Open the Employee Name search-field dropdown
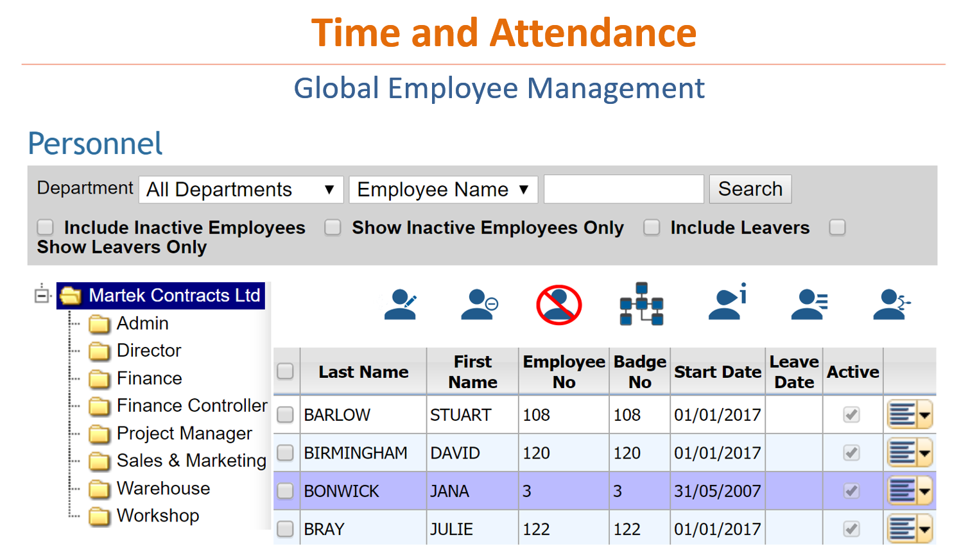Viewport: 961px width, 560px height. (x=443, y=189)
